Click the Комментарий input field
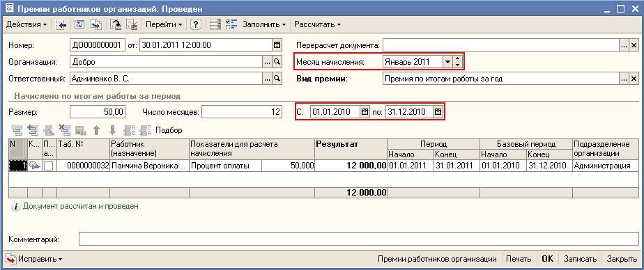Screen dimensions: 644x270 pos(358,239)
